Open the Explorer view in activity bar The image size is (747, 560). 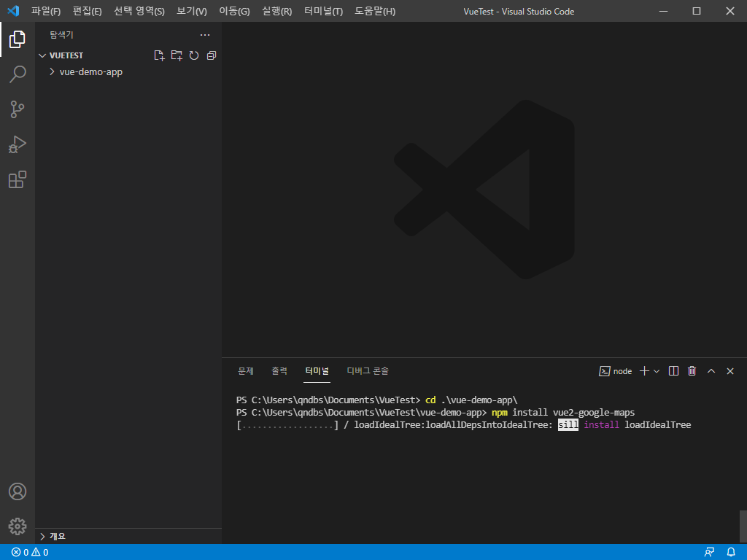18,39
